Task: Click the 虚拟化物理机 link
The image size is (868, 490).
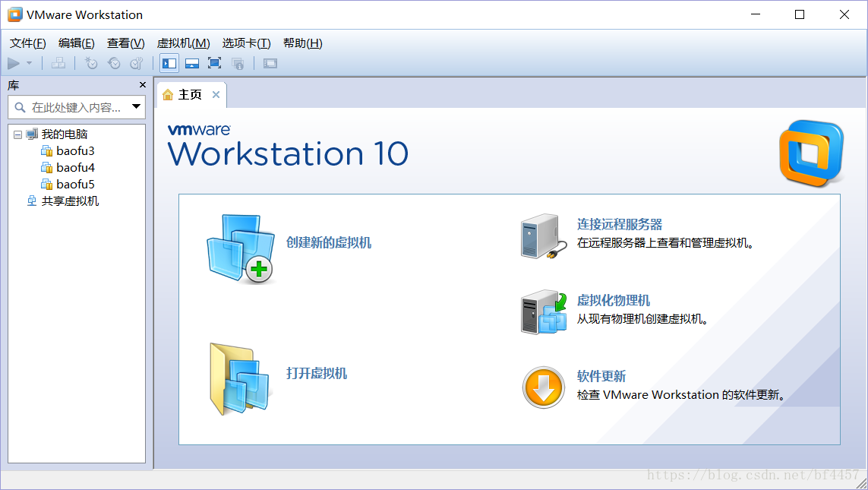Action: click(614, 300)
